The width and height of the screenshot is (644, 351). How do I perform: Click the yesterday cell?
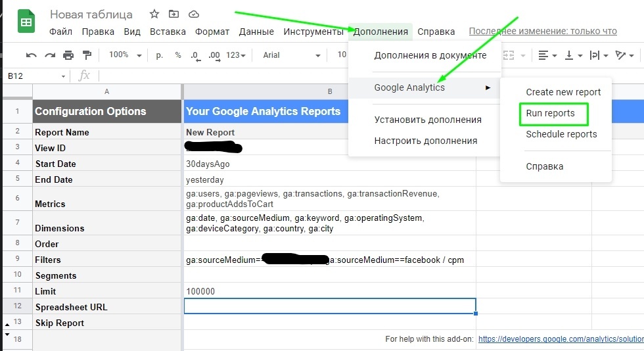pos(330,179)
